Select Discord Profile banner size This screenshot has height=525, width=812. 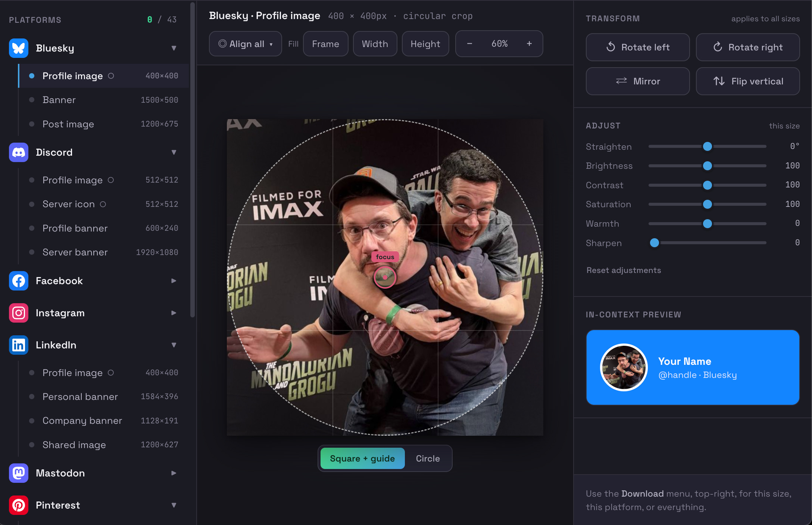click(x=104, y=228)
